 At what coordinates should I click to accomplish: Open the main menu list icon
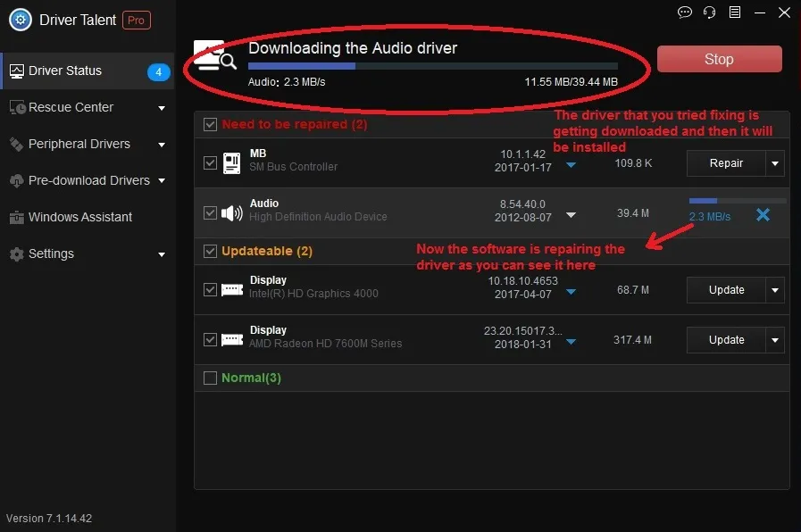tap(735, 12)
